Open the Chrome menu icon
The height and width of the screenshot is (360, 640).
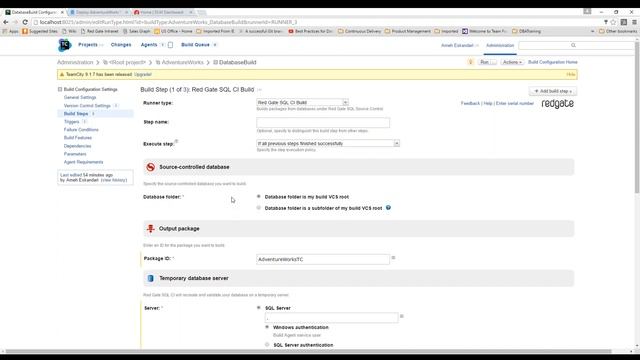coord(634,22)
